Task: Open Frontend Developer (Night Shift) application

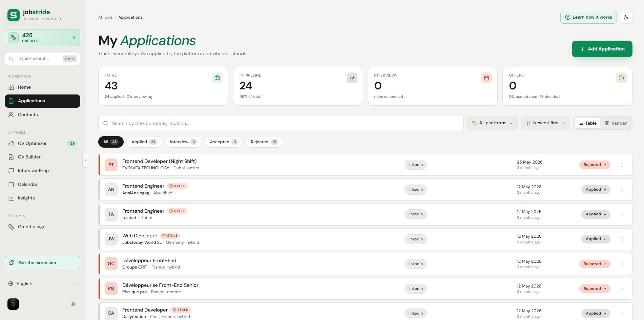Action: tap(159, 161)
